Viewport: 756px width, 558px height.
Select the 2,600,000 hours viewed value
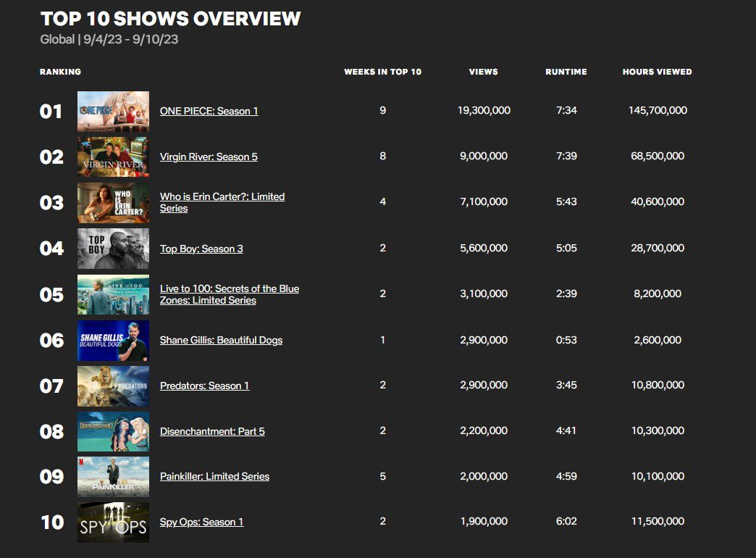[x=658, y=341]
